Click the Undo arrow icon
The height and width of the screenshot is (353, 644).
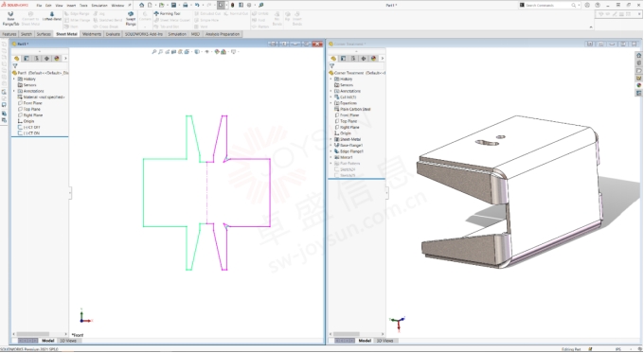click(x=197, y=5)
